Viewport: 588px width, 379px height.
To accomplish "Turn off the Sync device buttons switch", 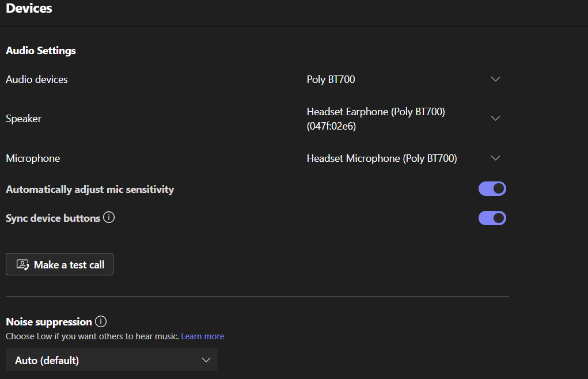I will pos(492,218).
